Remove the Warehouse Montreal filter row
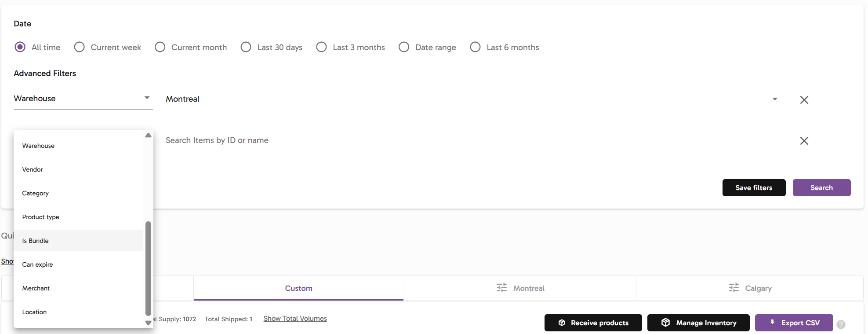 [804, 100]
